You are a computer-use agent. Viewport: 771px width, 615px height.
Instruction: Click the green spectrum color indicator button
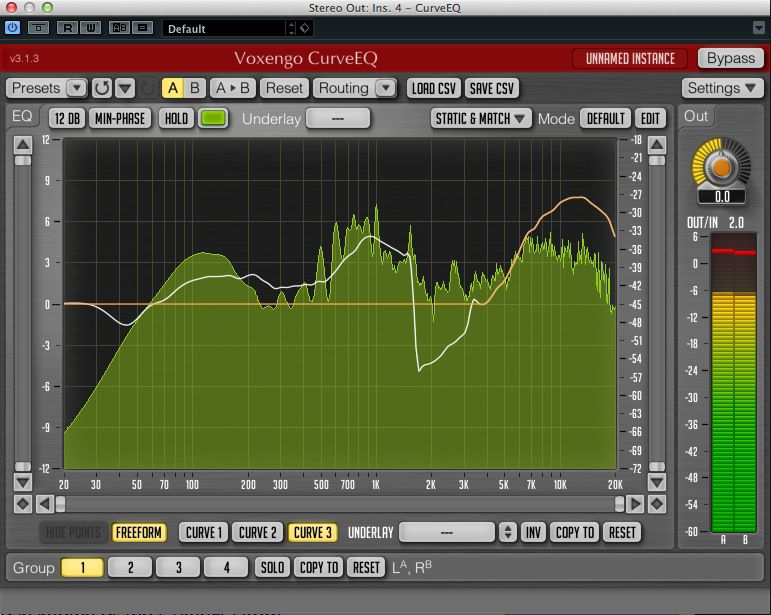pos(213,118)
